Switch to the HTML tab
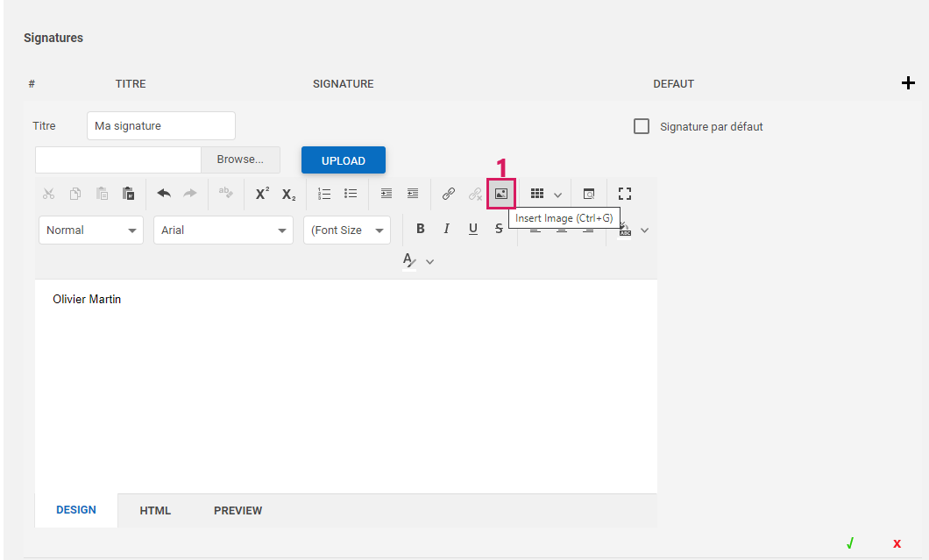 click(x=155, y=511)
